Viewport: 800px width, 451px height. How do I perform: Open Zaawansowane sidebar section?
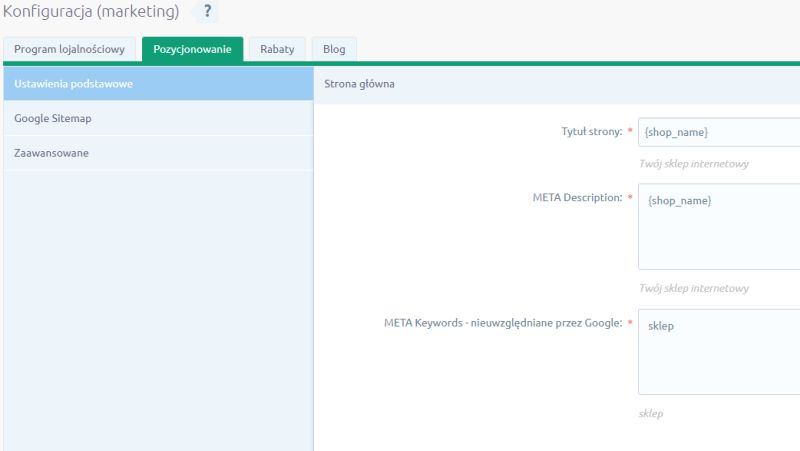coord(158,153)
